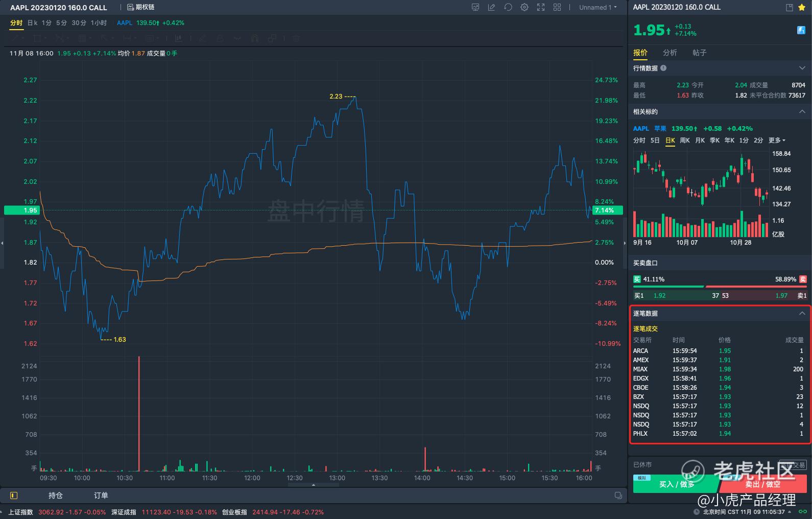
Task: Click the pop-out window icon in bottom bar
Action: click(618, 496)
